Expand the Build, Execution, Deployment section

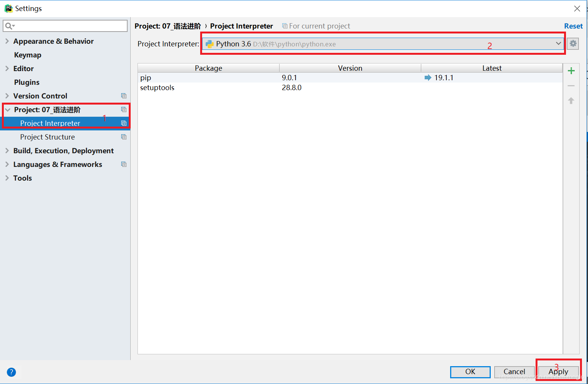(x=7, y=151)
